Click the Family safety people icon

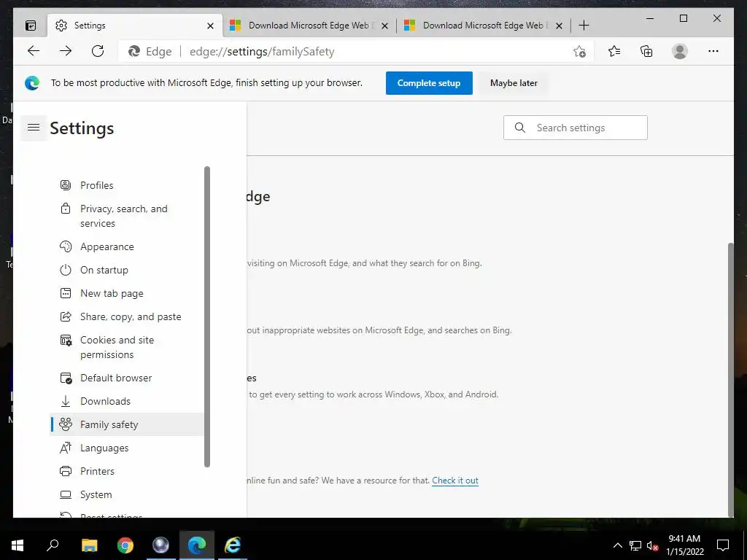point(66,424)
